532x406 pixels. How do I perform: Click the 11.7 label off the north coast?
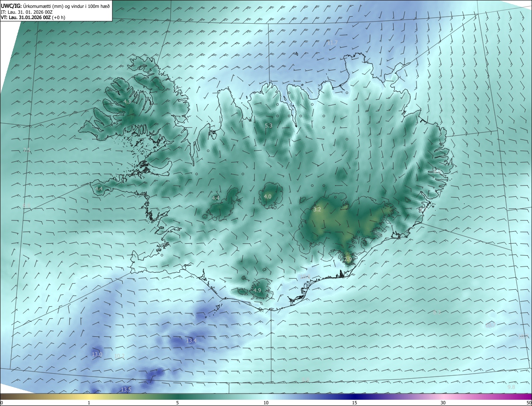332,43
